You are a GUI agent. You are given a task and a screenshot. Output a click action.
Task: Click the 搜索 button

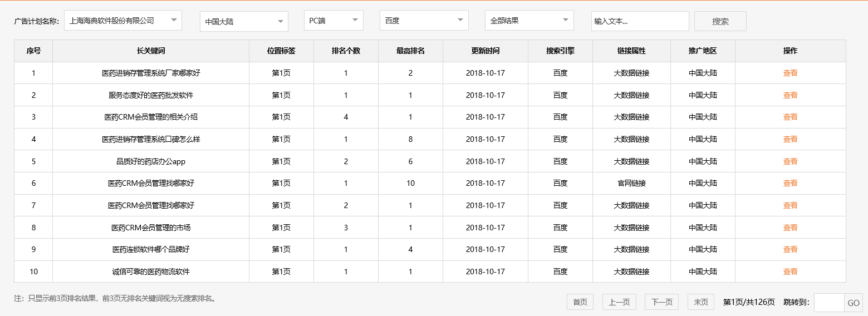click(720, 21)
